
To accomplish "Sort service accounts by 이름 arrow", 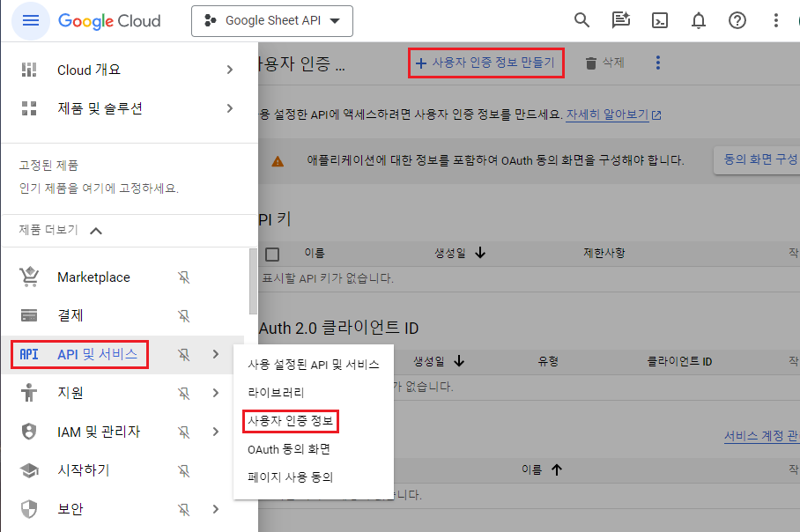I will pos(557,469).
